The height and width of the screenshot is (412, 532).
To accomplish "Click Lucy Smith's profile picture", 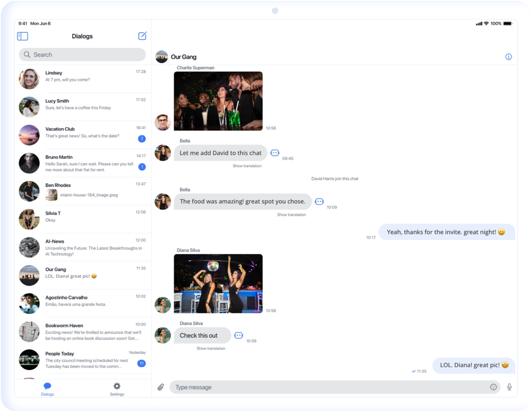I will (29, 107).
